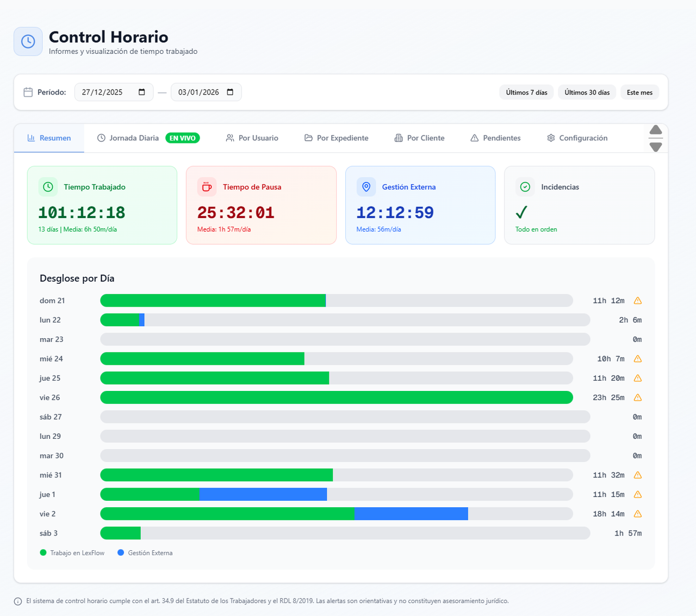696x616 pixels.
Task: Toggle the Trabajo en LexFlow legend item
Action: click(71, 552)
